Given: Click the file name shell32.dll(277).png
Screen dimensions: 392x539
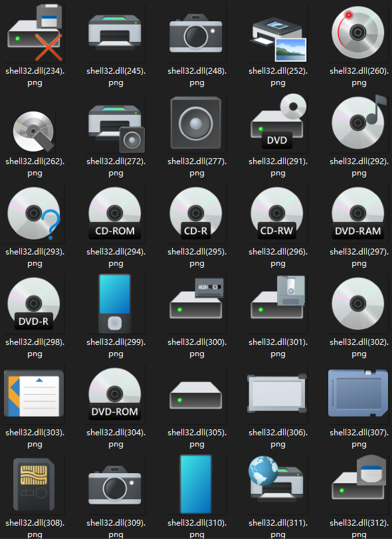Looking at the screenshot, I should [197, 167].
